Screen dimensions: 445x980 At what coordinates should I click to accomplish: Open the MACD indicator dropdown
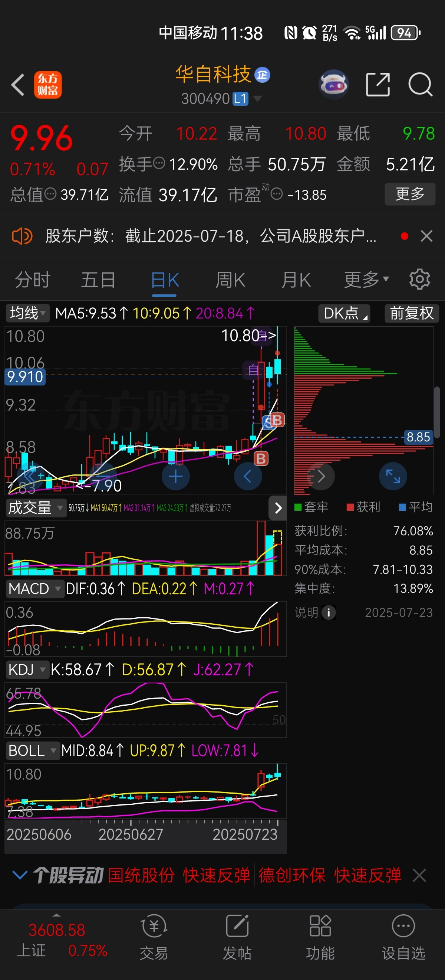(x=34, y=589)
